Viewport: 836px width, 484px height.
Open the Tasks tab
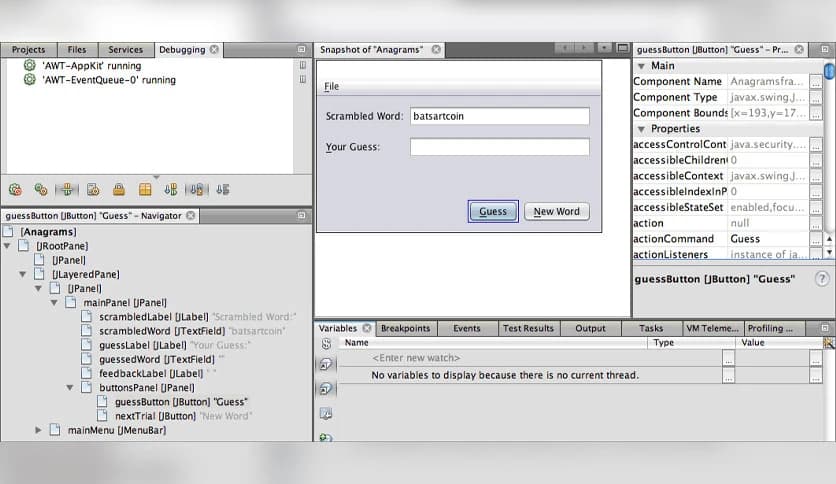click(651, 328)
